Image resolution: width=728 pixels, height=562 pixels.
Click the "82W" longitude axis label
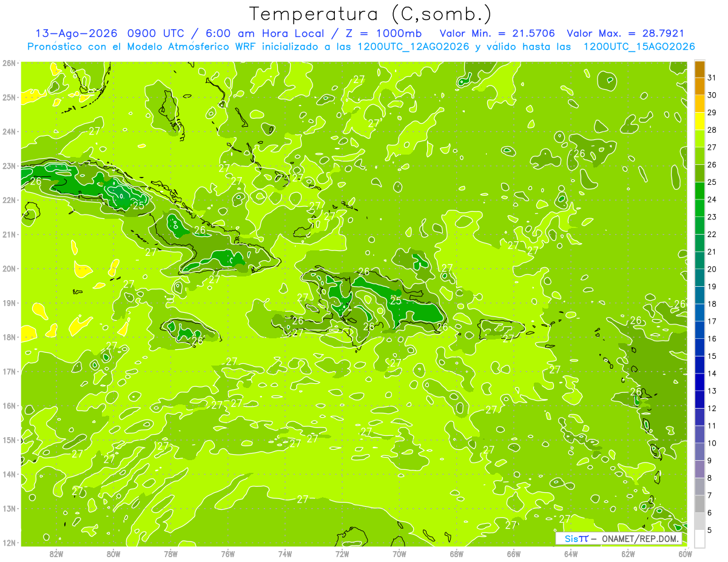pyautogui.click(x=56, y=554)
